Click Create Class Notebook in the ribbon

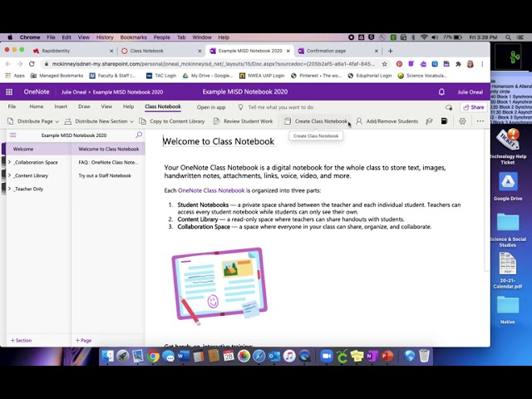(x=316, y=121)
